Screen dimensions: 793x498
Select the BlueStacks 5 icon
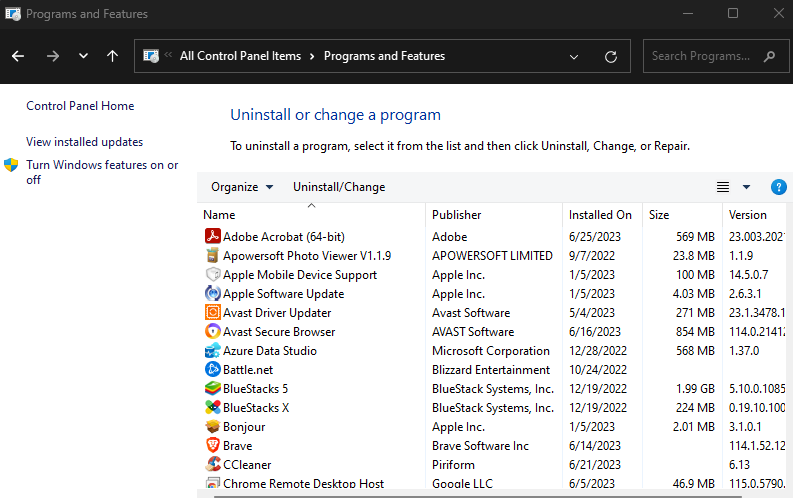(212, 389)
